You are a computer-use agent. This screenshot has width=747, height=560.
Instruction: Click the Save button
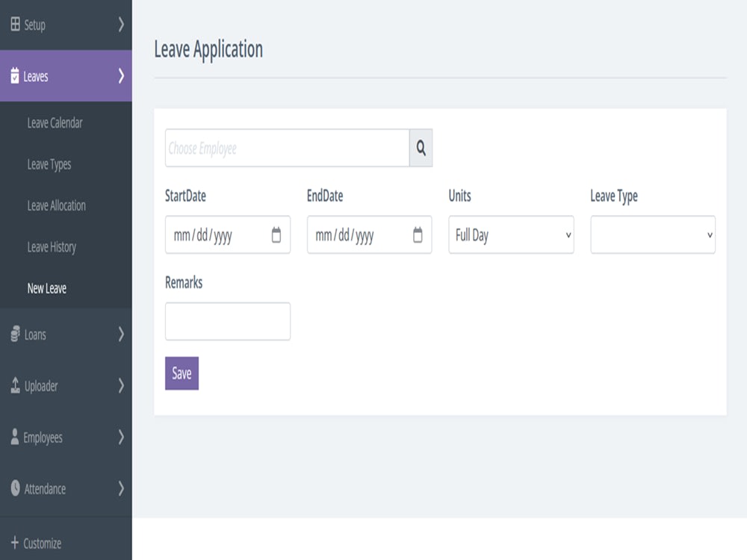click(182, 373)
